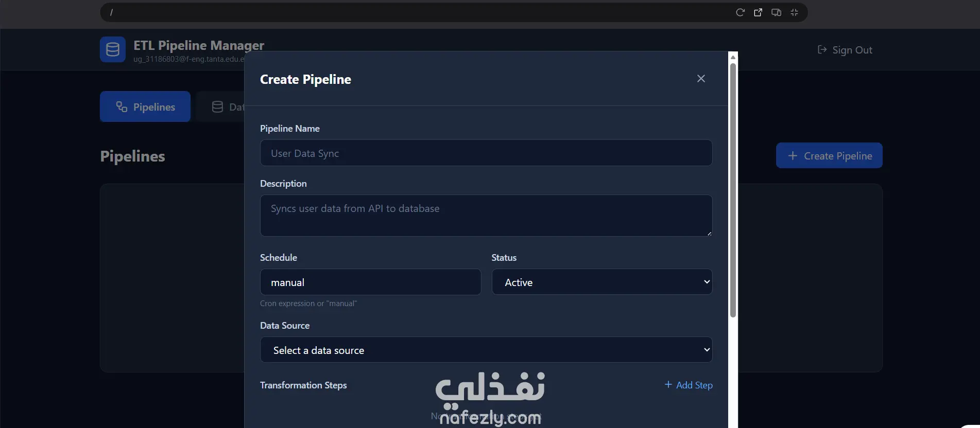Exit fullscreen using the collapse icon
This screenshot has height=428, width=980.
tap(794, 12)
